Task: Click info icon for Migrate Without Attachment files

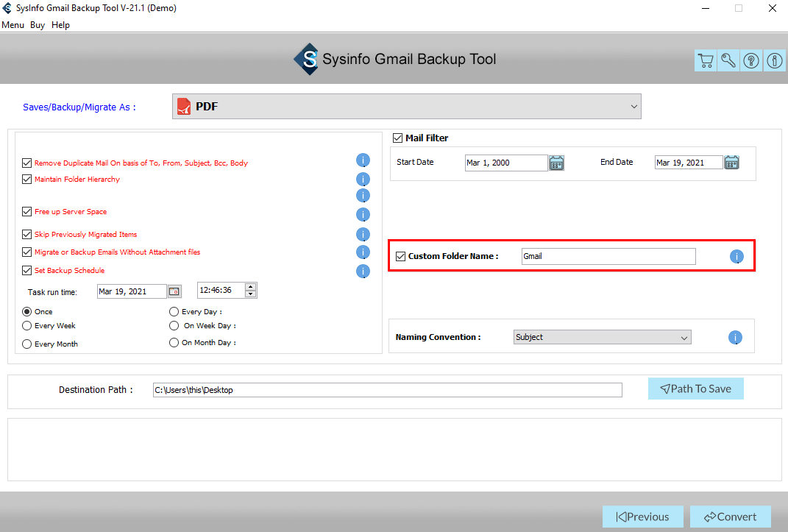Action: pos(363,252)
